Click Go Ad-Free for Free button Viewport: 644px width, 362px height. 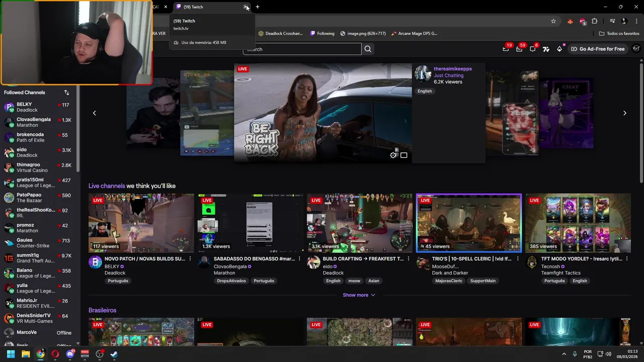pos(598,49)
